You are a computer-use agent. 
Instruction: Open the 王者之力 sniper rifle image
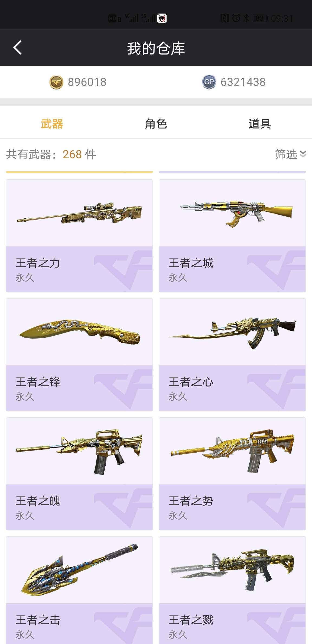(79, 213)
